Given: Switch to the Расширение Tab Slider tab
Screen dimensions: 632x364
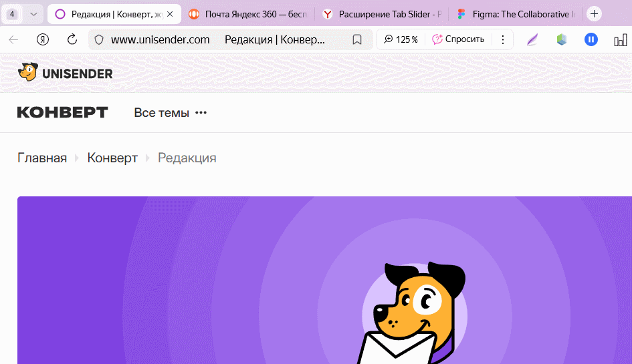Looking at the screenshot, I should [x=382, y=15].
